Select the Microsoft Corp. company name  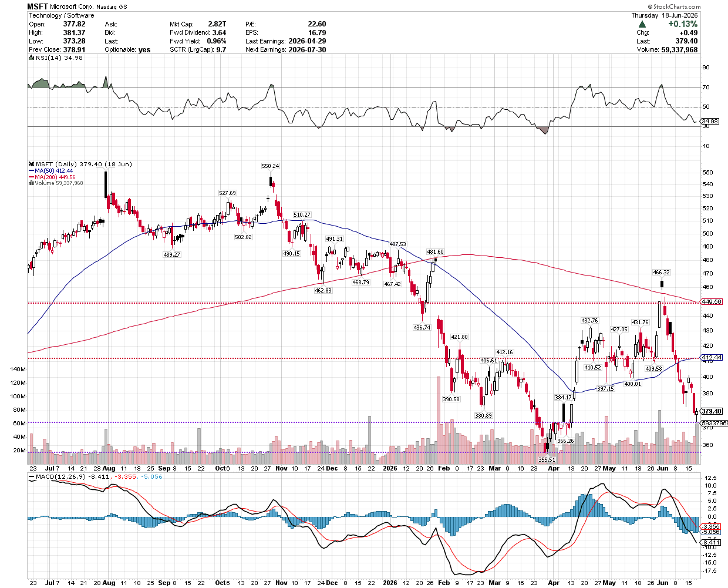coord(72,7)
